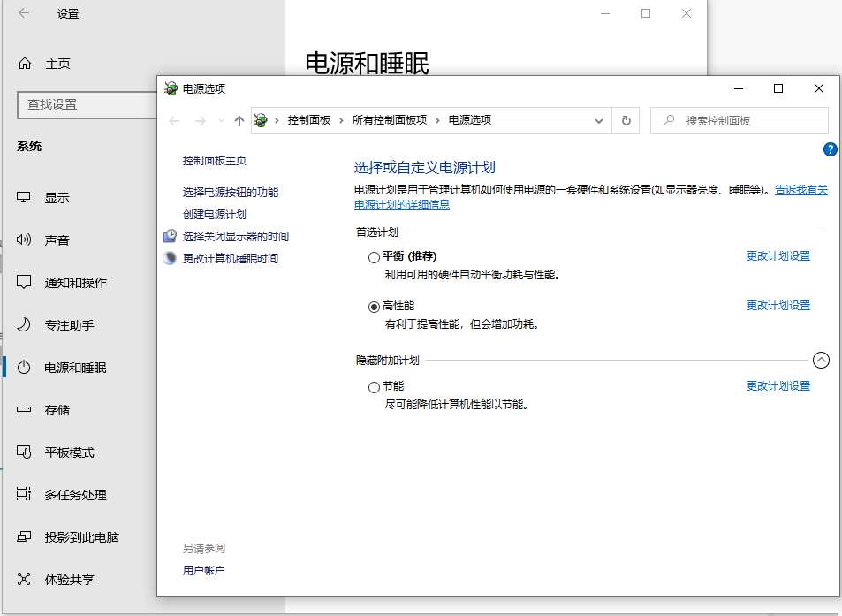Click the clock icon beside 选择关闭显示器的时间
Viewport: 842px width, 616px height.
[168, 235]
